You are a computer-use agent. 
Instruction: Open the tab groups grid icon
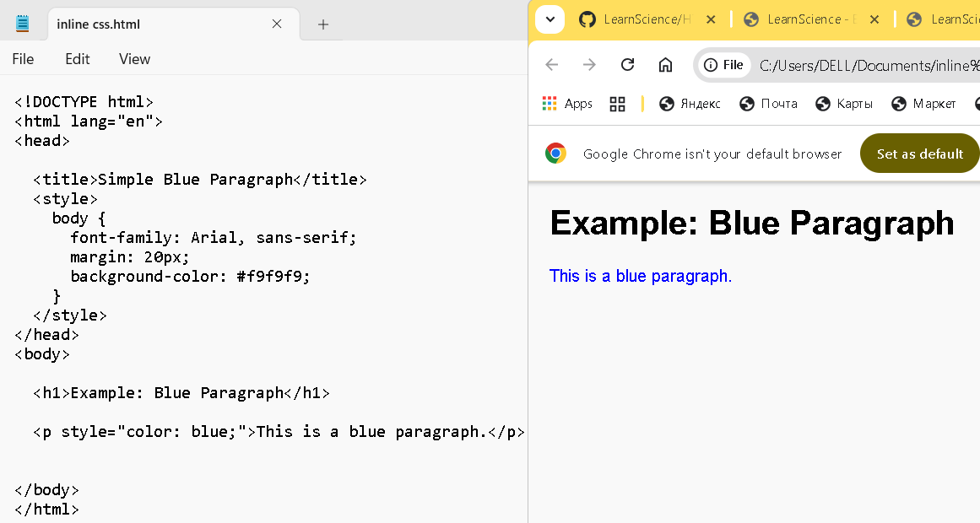617,104
